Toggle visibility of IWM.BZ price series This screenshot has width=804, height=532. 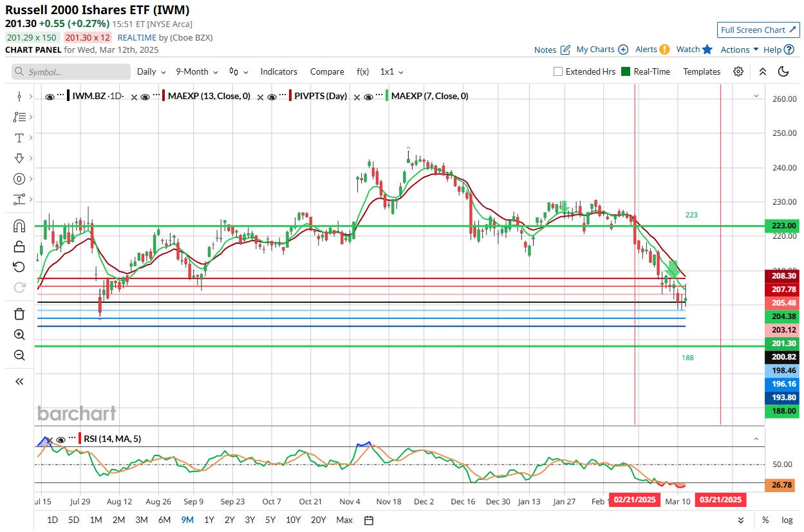coord(50,96)
